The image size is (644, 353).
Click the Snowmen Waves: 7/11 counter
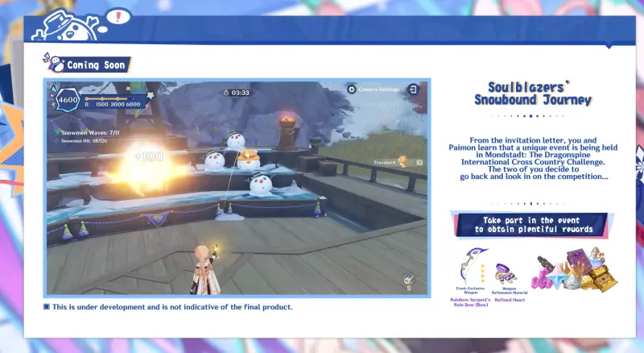tap(89, 131)
